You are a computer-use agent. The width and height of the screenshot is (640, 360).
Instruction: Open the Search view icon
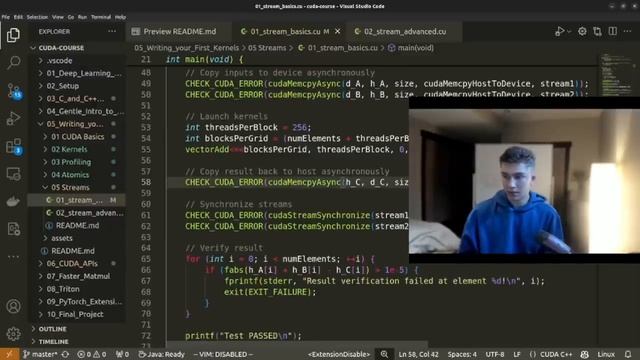[13, 62]
